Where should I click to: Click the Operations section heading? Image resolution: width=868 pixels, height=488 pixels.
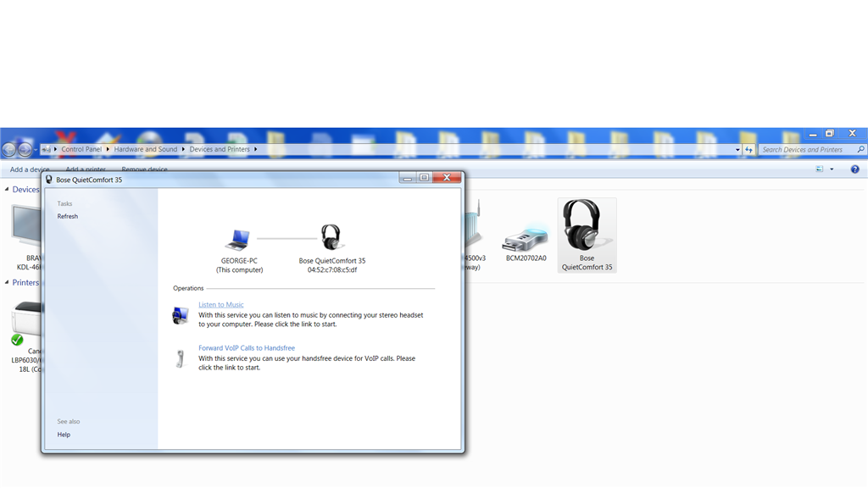[x=188, y=288]
